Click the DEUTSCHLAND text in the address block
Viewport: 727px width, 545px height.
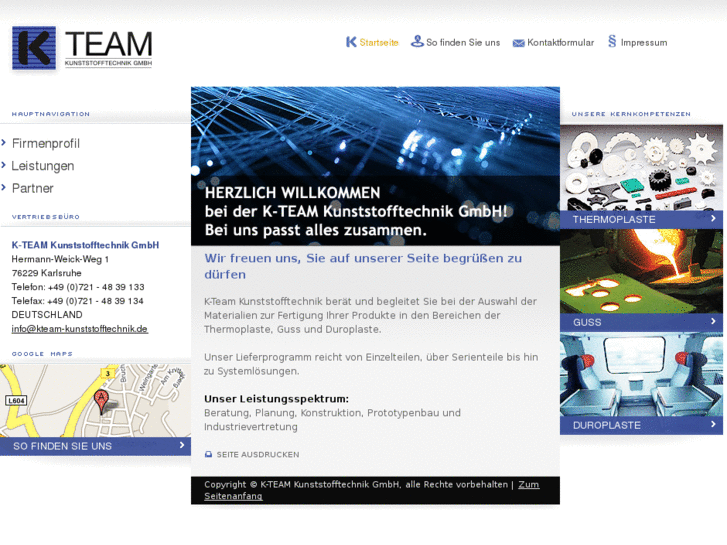[x=47, y=315]
